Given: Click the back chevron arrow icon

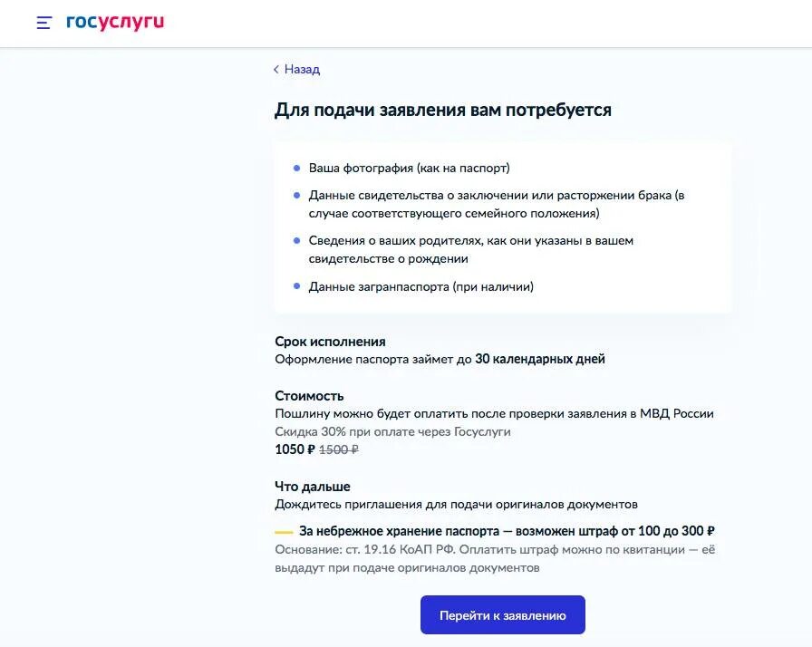Looking at the screenshot, I should tap(276, 69).
